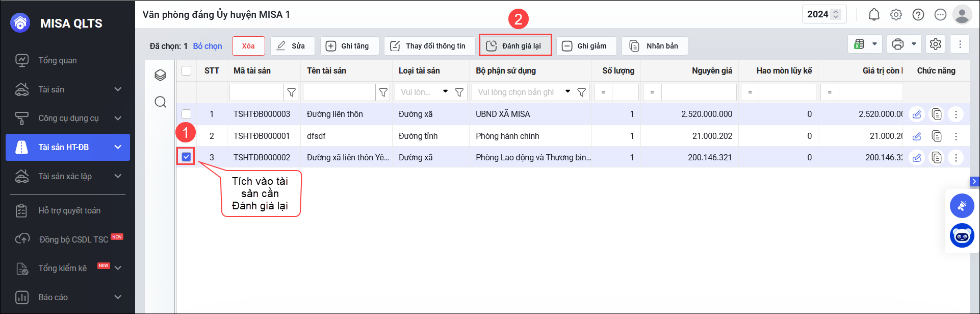
Task: Open the more options menu for row 3
Action: point(956,158)
